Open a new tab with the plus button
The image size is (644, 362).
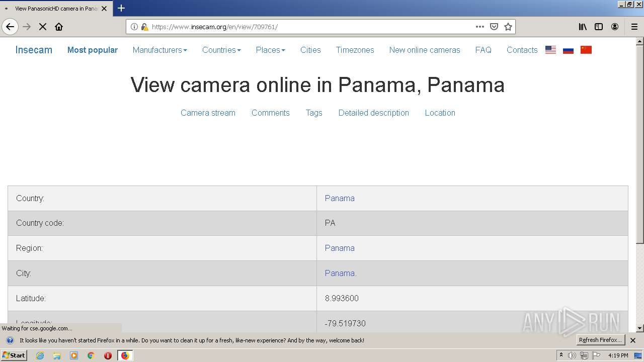click(x=121, y=8)
